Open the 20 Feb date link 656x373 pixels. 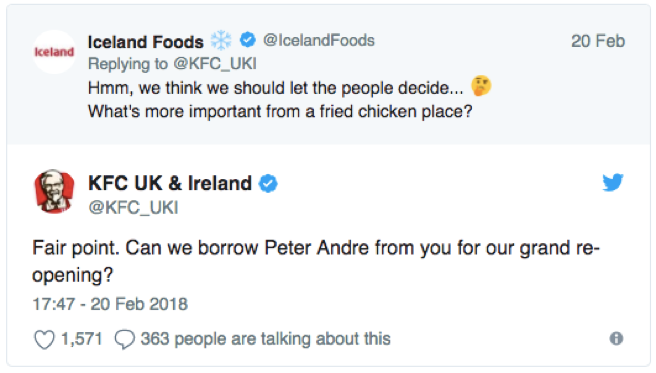point(598,41)
